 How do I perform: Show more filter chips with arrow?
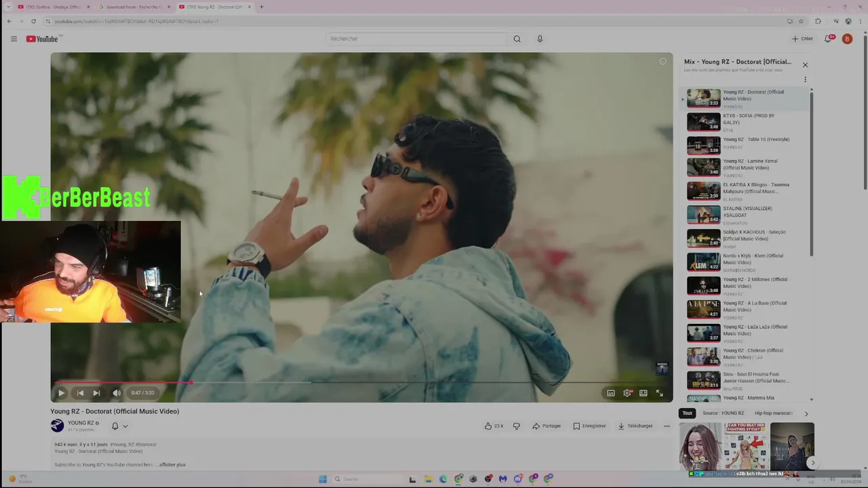point(806,413)
